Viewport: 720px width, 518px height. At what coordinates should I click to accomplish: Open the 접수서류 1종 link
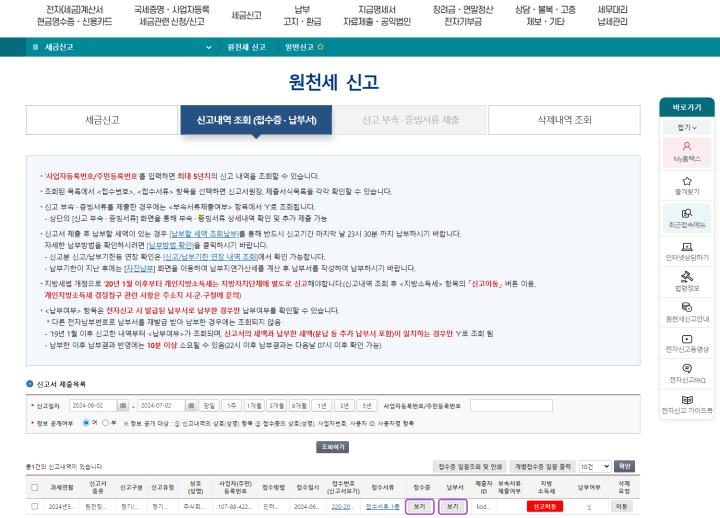(x=382, y=507)
